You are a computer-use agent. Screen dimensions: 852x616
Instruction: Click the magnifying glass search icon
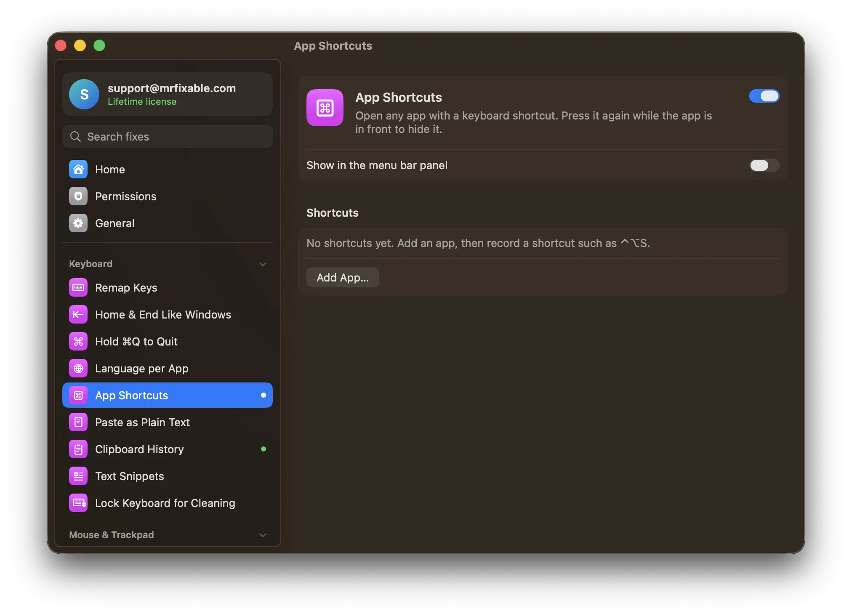75,136
